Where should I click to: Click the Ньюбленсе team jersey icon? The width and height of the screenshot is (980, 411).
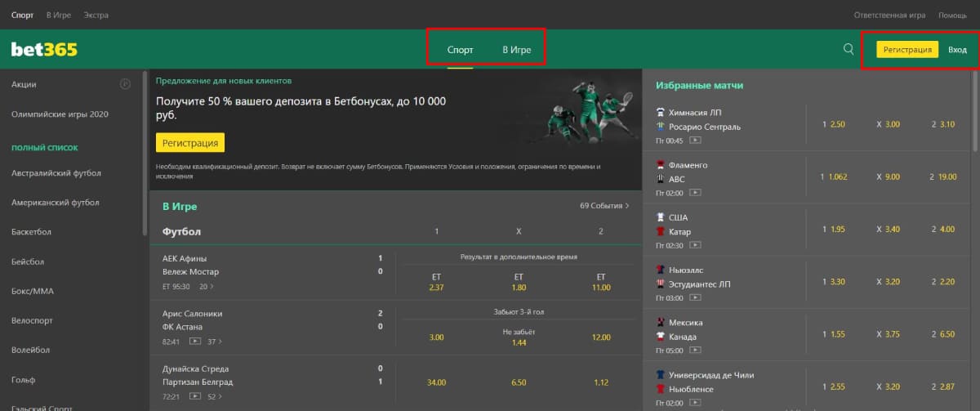coord(661,389)
